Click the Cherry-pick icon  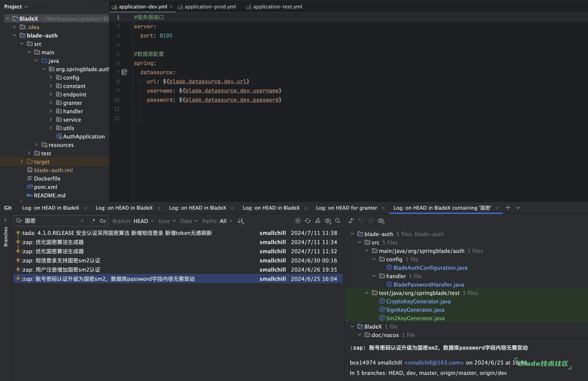(x=318, y=221)
